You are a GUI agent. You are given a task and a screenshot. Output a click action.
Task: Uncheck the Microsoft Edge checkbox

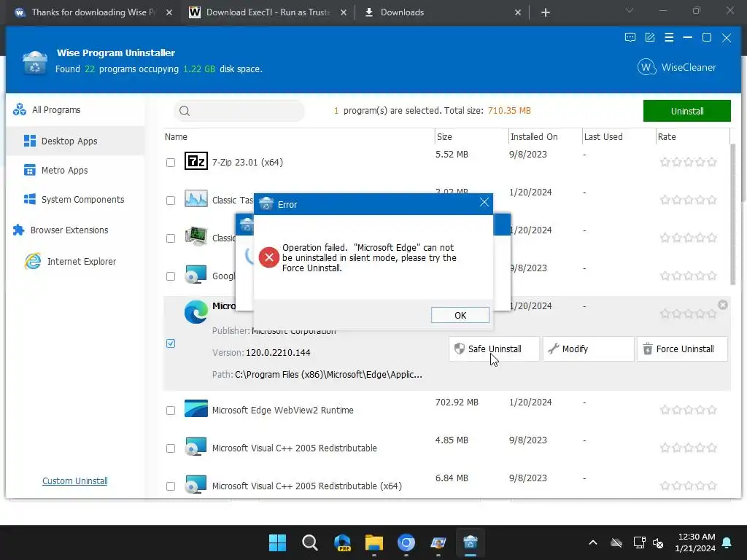pos(171,343)
